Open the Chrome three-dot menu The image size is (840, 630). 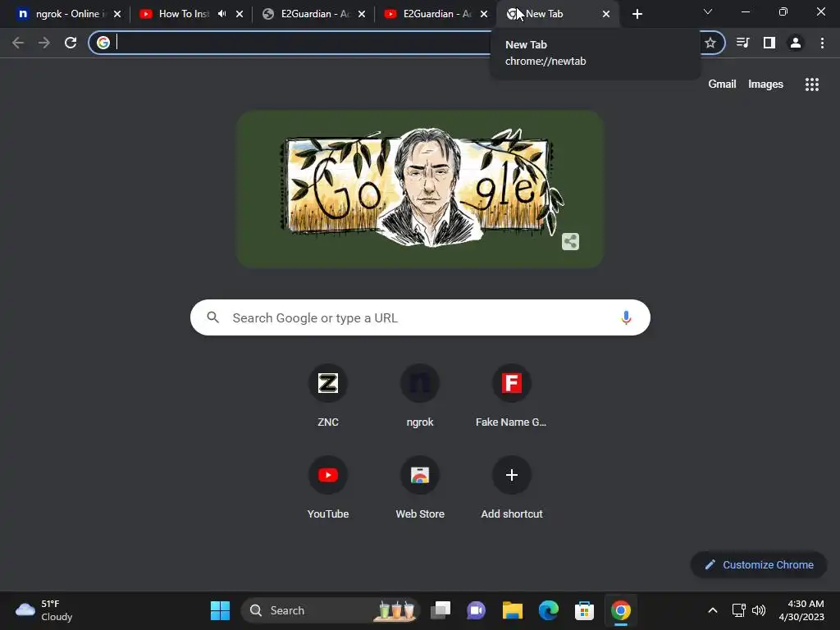[x=822, y=43]
